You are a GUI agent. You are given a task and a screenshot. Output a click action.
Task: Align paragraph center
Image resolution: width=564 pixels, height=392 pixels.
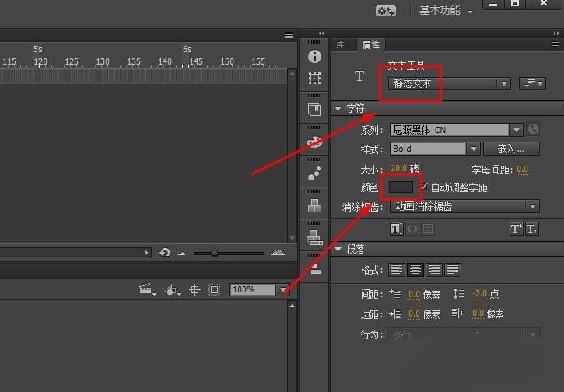(x=415, y=269)
